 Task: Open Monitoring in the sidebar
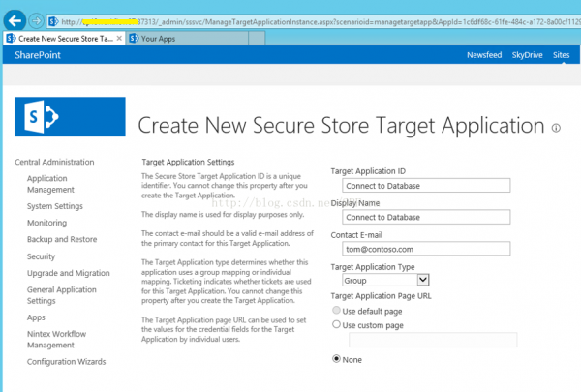coord(47,223)
